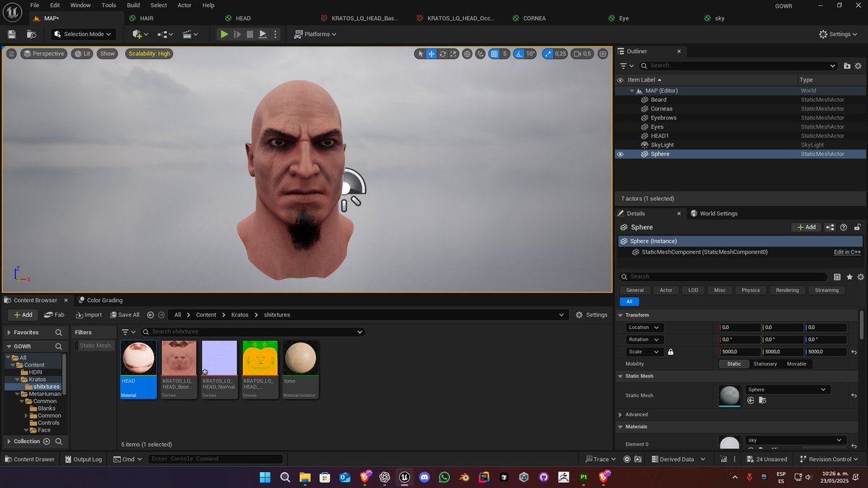Select the Select (arrow) transform tool
Screen dimensions: 868x488
(420, 53)
